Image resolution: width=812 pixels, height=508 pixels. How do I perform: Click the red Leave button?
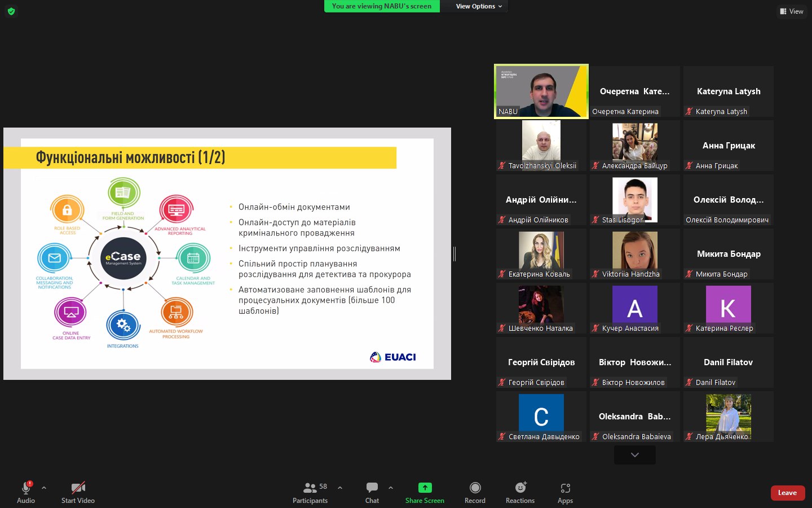787,493
